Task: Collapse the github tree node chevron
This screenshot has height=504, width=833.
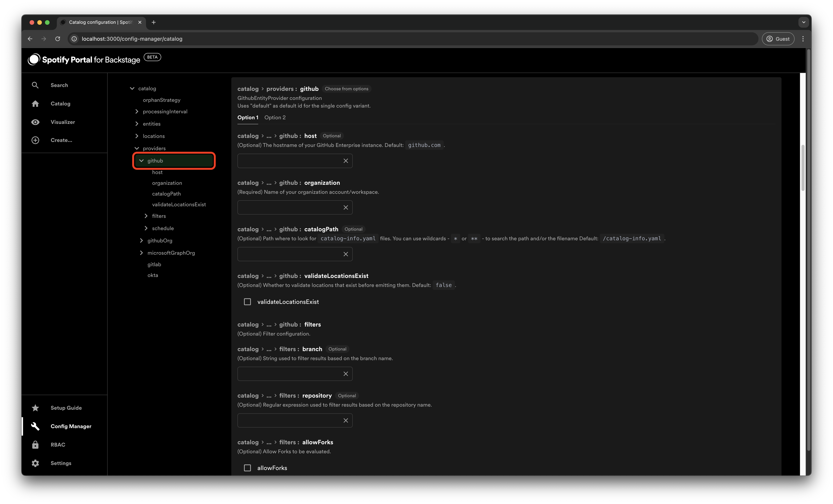Action: (141, 161)
